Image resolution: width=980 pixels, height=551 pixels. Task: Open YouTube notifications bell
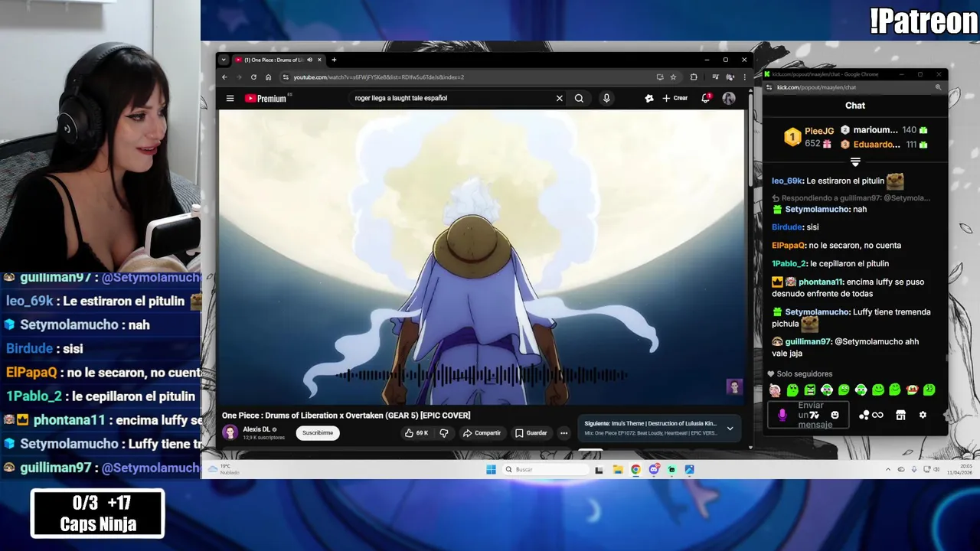[x=706, y=98]
